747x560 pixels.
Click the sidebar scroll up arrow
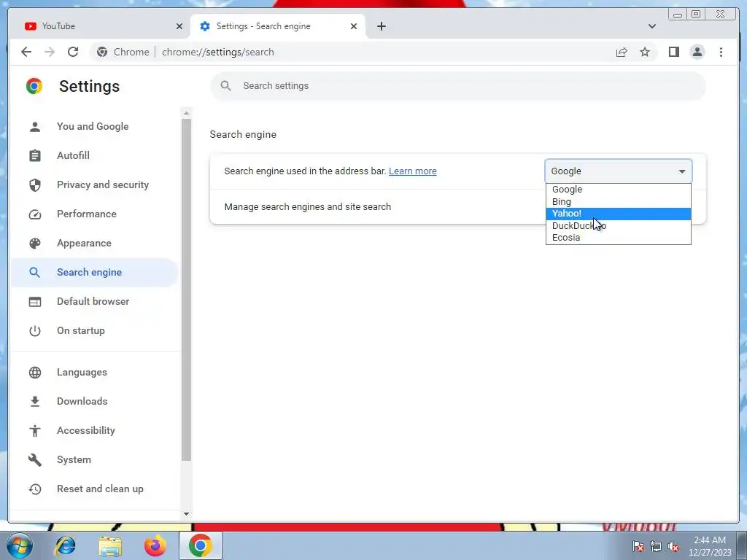tap(186, 113)
